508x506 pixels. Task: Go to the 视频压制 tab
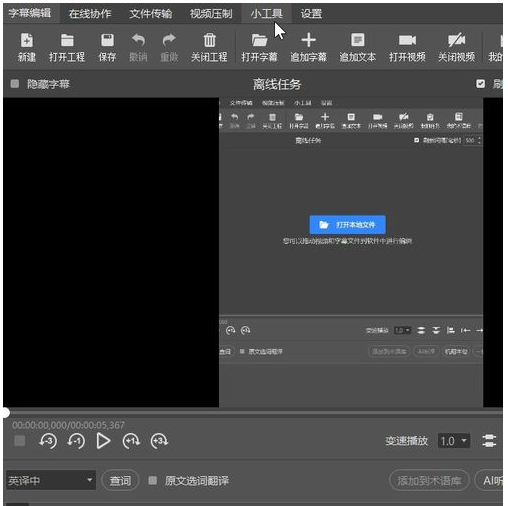click(211, 14)
